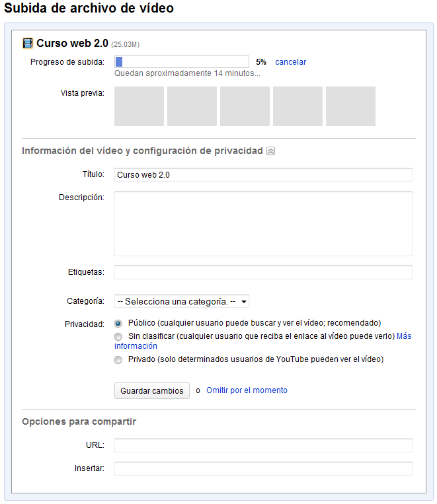Open the Más información link
The height and width of the screenshot is (504, 437).
403,336
